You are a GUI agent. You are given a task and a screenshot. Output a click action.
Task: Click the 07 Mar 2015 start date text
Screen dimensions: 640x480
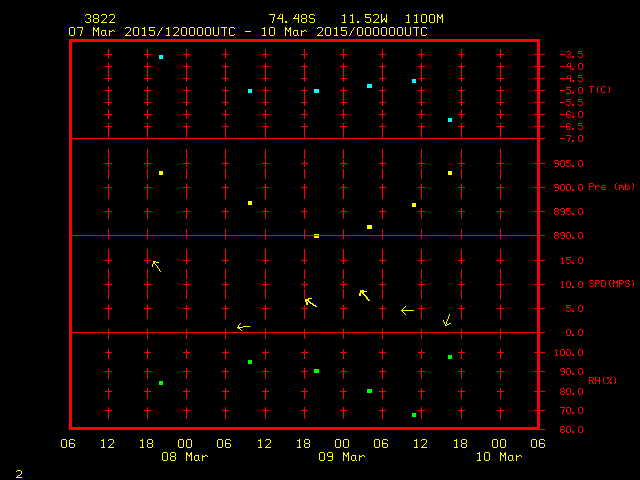click(x=111, y=31)
